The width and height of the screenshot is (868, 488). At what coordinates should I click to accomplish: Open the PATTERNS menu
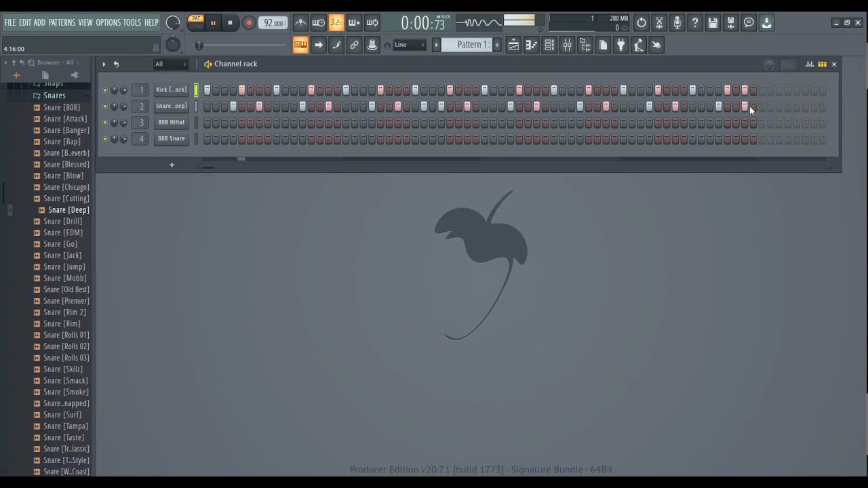62,22
